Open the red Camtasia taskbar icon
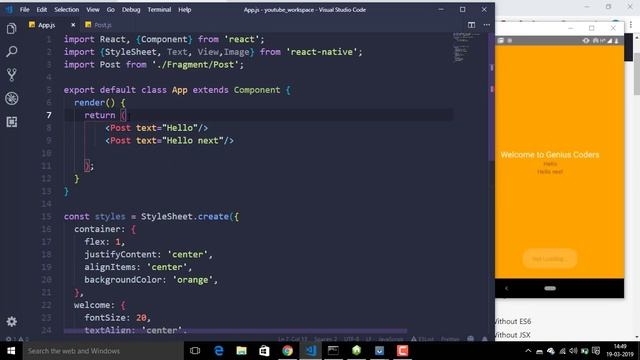Image resolution: width=640 pixels, height=360 pixels. click(x=402, y=351)
